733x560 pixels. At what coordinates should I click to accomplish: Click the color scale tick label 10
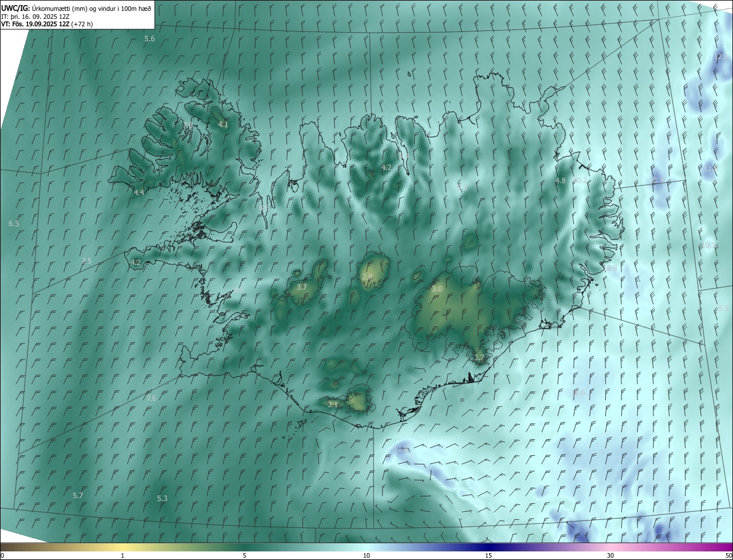(x=366, y=555)
